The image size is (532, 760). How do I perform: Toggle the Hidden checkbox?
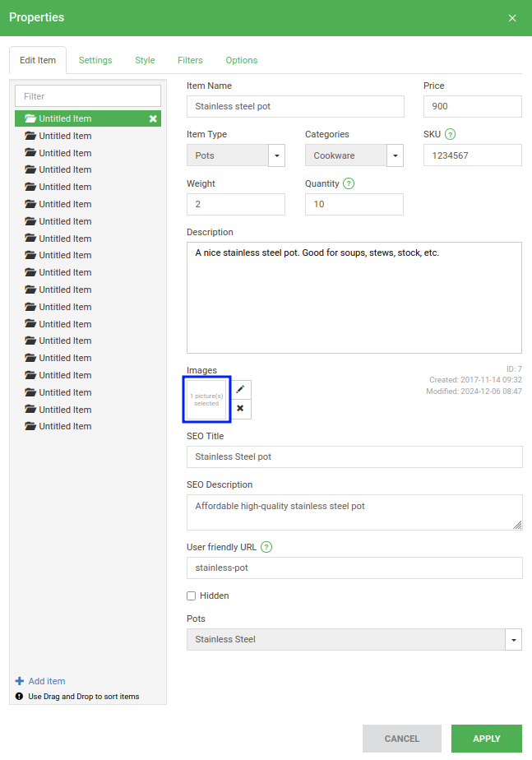pyautogui.click(x=192, y=595)
